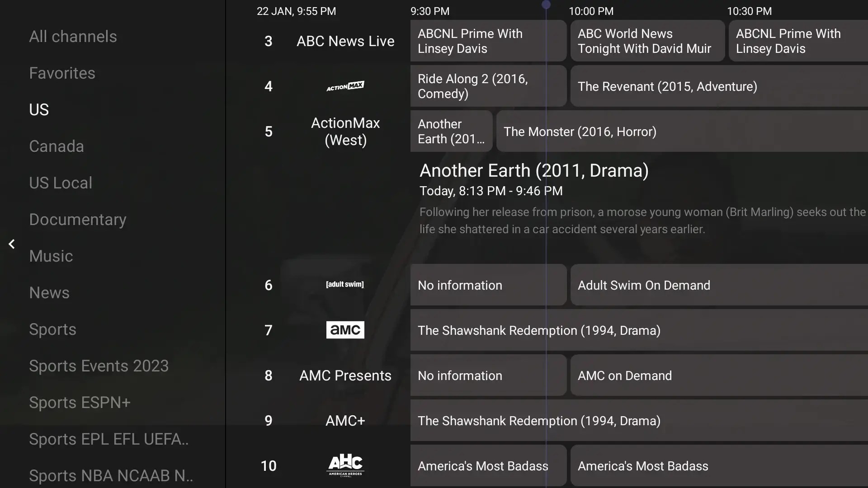Select the ActionMax (West) channel
The image size is (868, 488).
pos(345,131)
